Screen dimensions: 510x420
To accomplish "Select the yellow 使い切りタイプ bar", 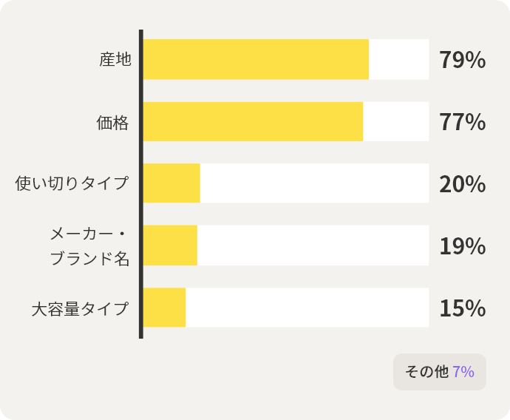I will tap(171, 183).
